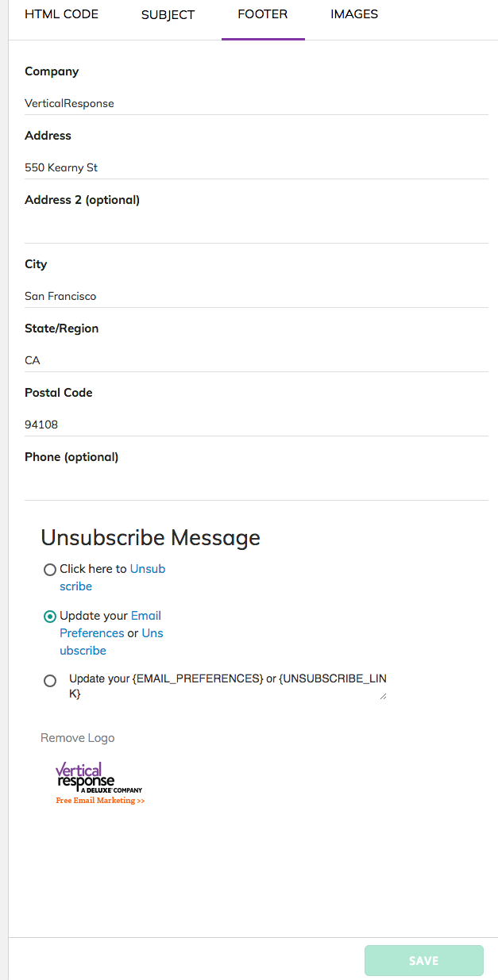Edit the City field showing San Francisco
498x980 pixels.
(x=257, y=296)
